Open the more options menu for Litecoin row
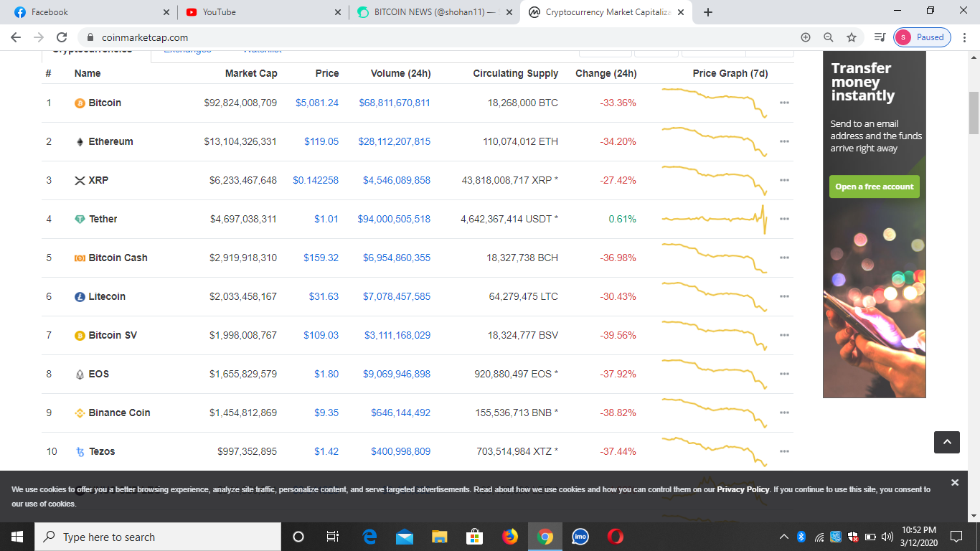980x551 pixels. [784, 297]
